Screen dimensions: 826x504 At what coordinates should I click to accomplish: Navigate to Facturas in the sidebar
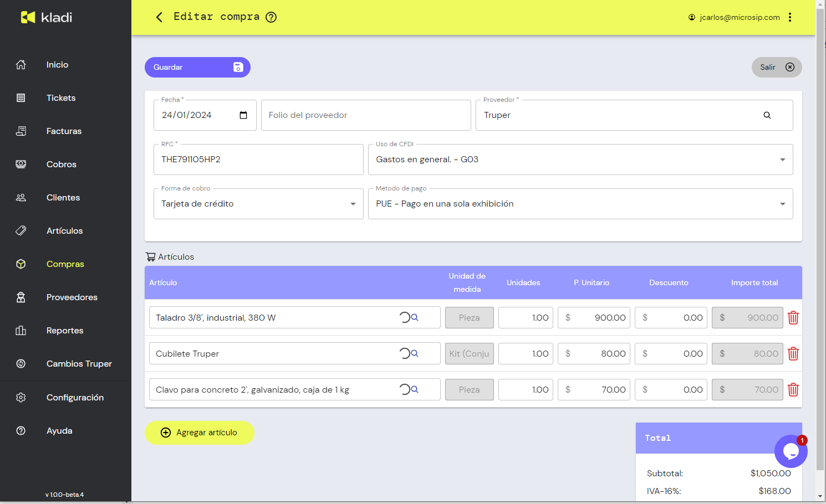click(64, 131)
